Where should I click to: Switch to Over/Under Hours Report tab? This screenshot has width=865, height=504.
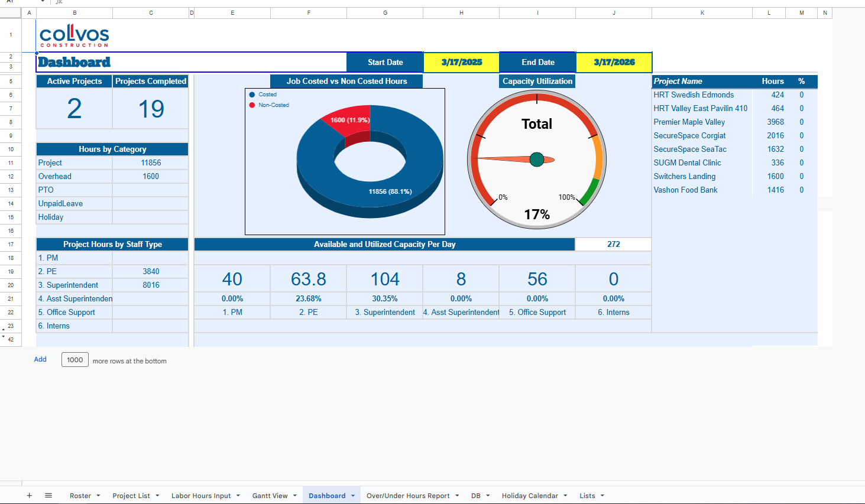click(x=407, y=496)
